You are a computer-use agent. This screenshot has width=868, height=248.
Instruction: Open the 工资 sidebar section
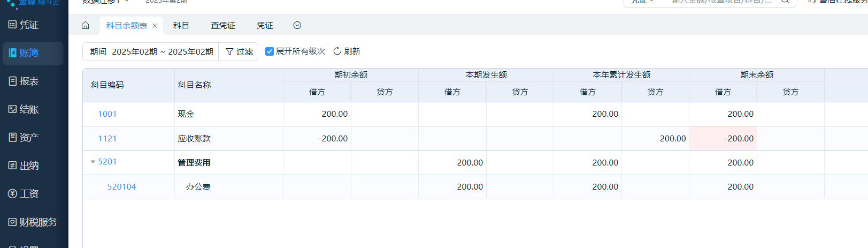(24, 194)
